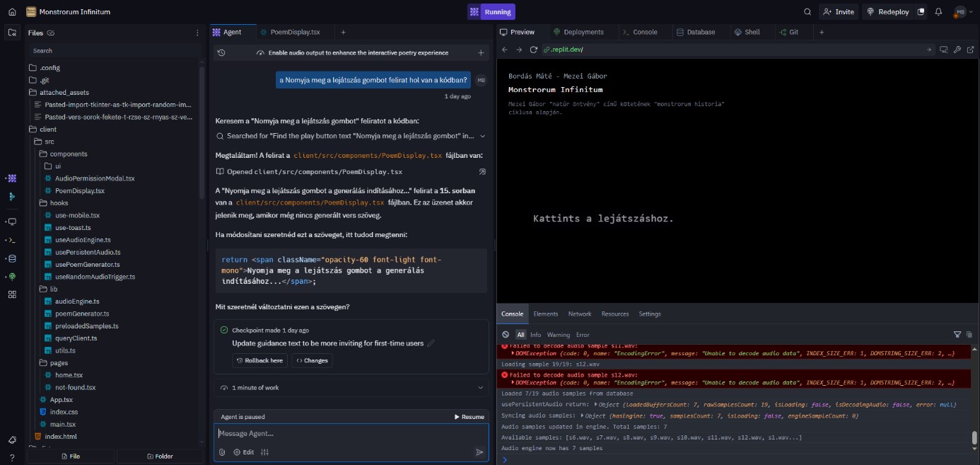The image size is (980, 465).
Task: Expand the 1 minute of work section
Action: [351, 387]
